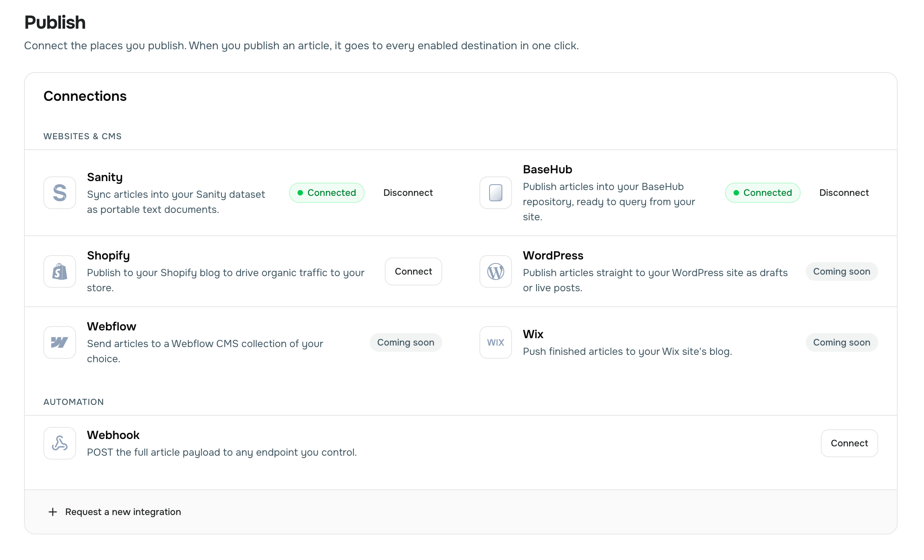This screenshot has width=924, height=560.
Task: Click 'Publish articles into your BaseHub' description
Action: [609, 202]
